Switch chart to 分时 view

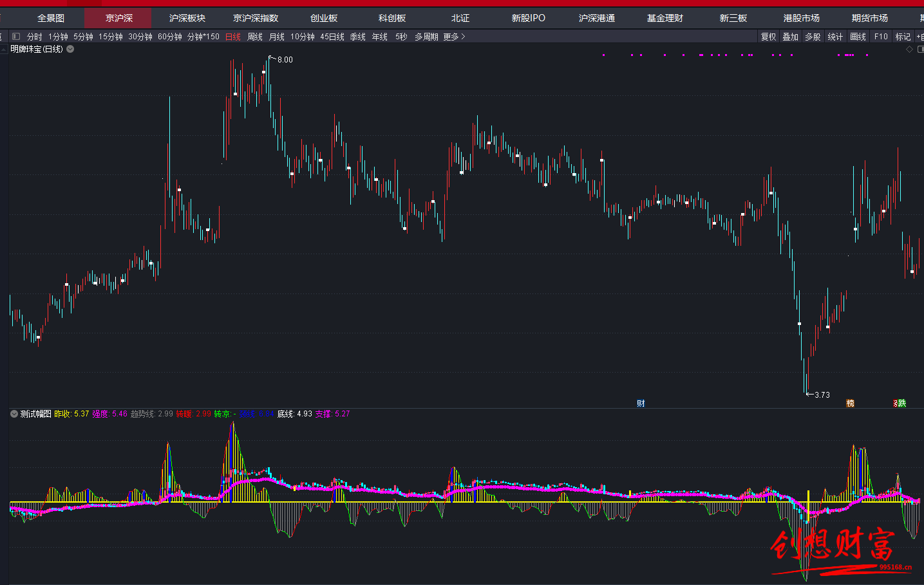pos(35,37)
